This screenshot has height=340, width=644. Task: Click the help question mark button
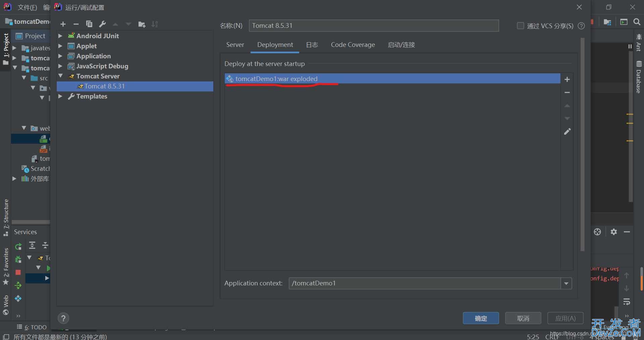[x=63, y=318]
